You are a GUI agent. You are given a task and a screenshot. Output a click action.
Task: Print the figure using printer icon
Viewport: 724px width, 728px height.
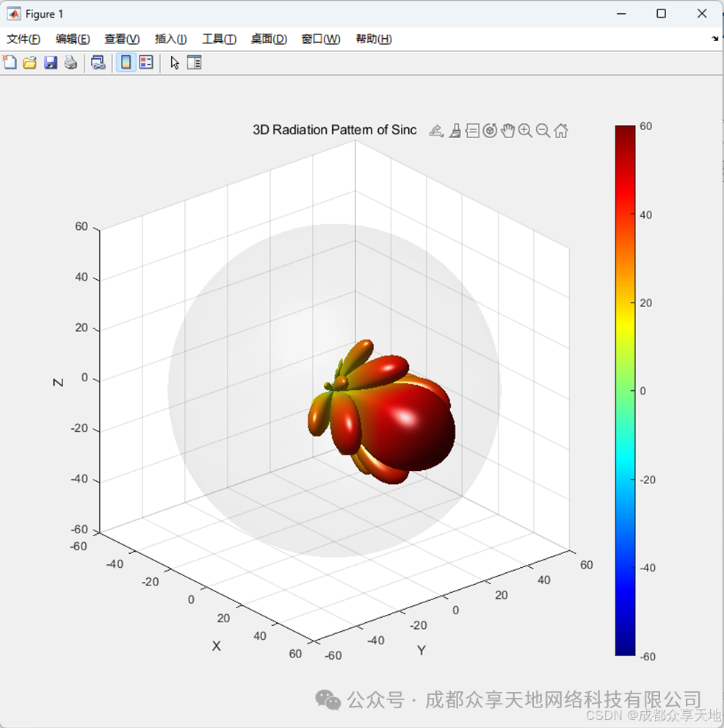point(70,62)
